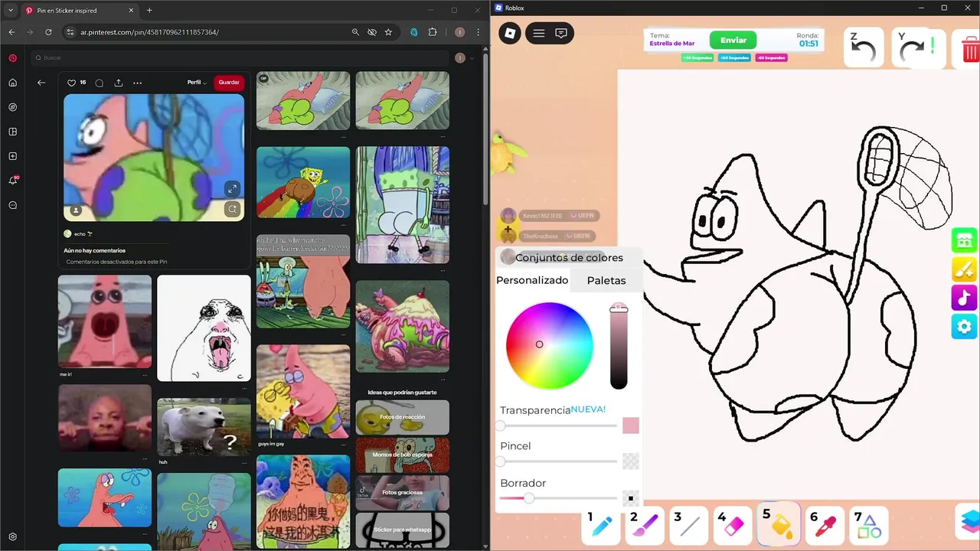Open the Roblox logo menu
Screen dimensions: 980x551
point(510,33)
